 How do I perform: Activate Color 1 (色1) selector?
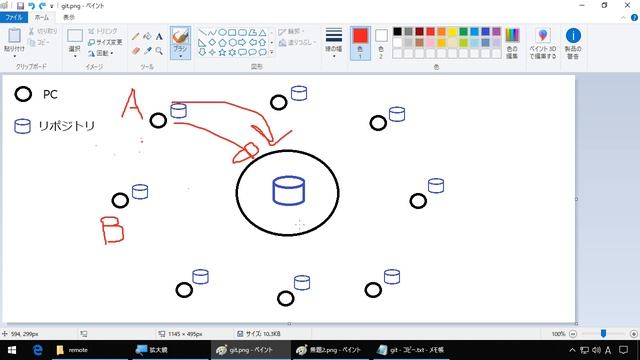tap(360, 44)
